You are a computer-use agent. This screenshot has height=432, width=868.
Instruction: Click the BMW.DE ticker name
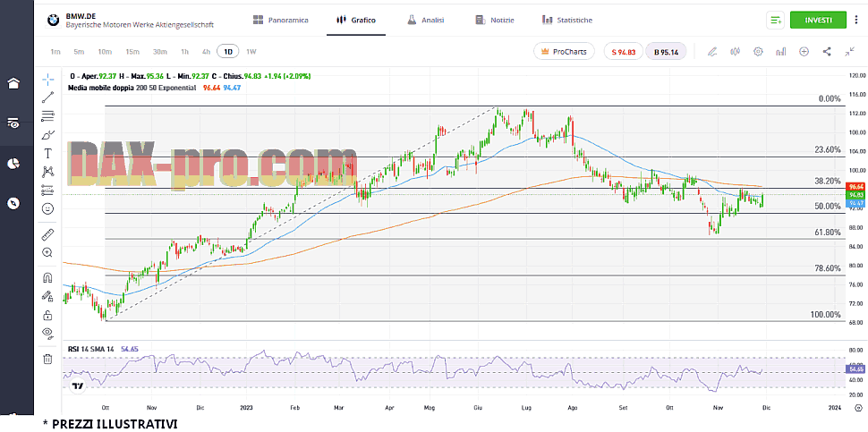click(81, 16)
